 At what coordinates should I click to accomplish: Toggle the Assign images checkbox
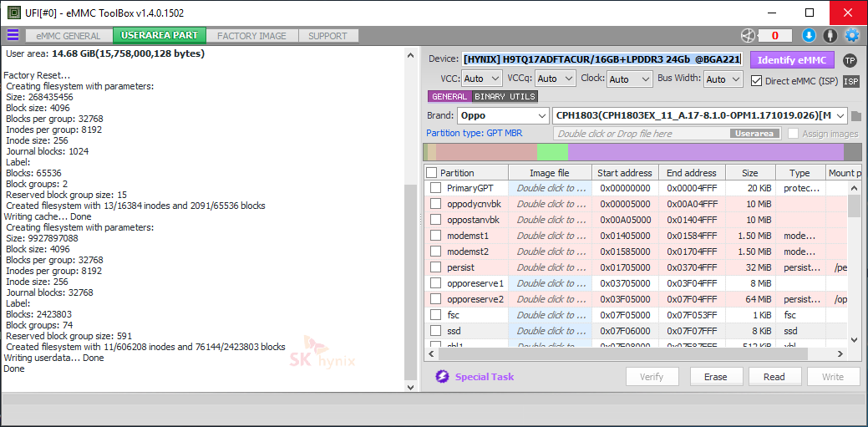794,134
